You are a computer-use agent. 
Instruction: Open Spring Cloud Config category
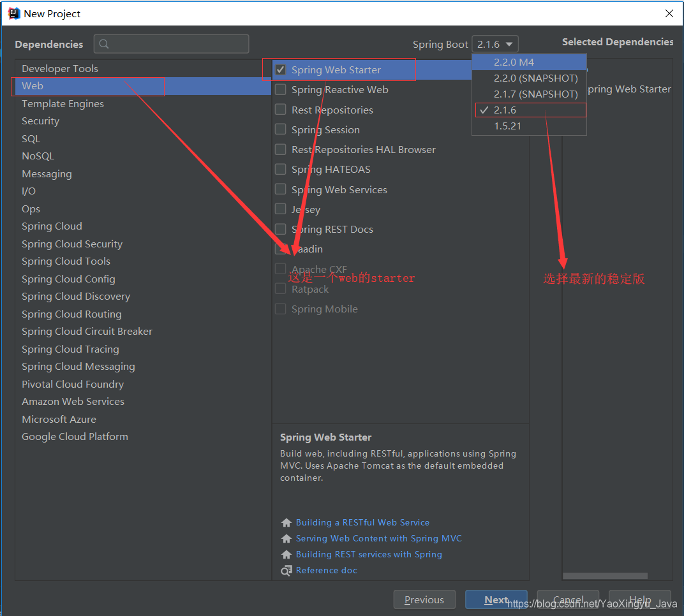(143, 279)
